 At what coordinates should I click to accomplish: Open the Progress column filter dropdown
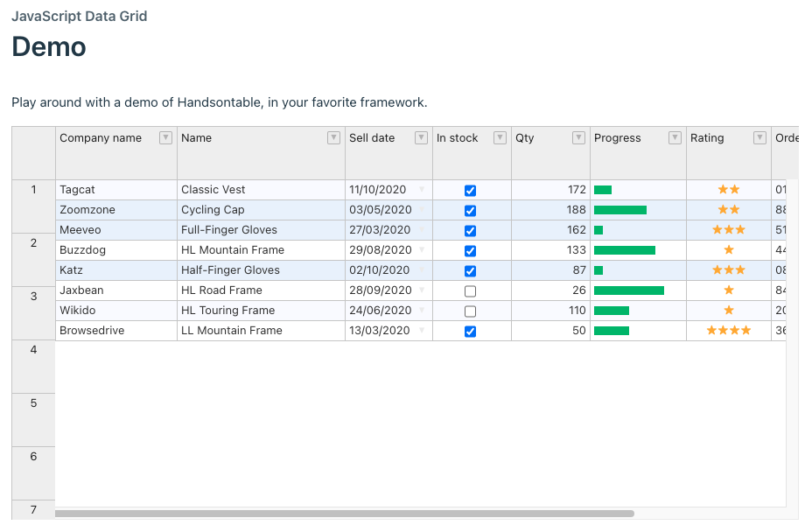675,137
